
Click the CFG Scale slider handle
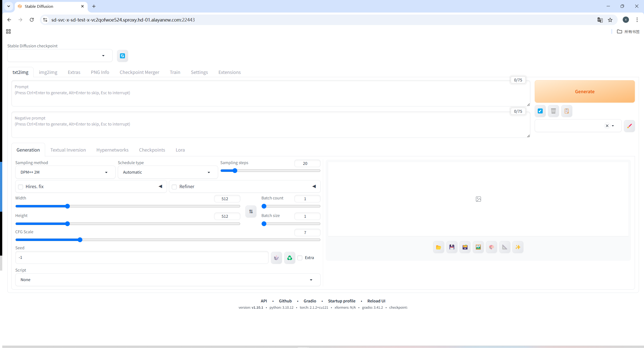[x=80, y=240]
